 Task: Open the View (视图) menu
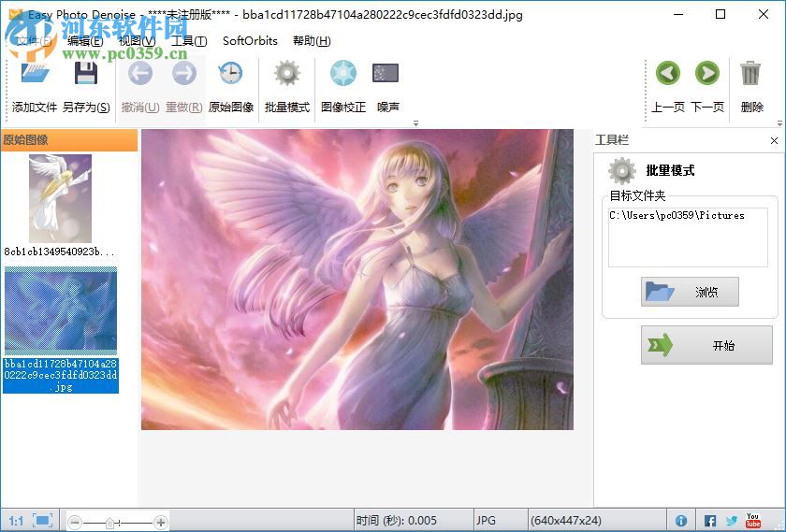[x=137, y=41]
